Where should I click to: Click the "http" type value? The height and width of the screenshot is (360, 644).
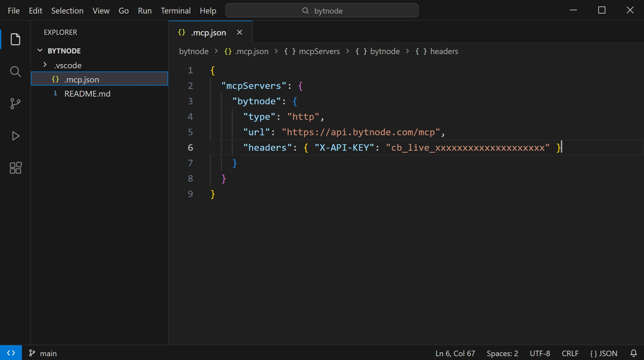[303, 117]
